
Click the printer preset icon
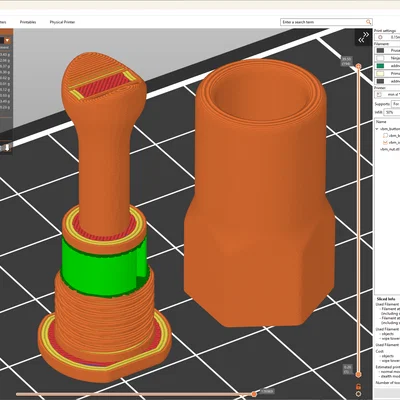[379, 95]
